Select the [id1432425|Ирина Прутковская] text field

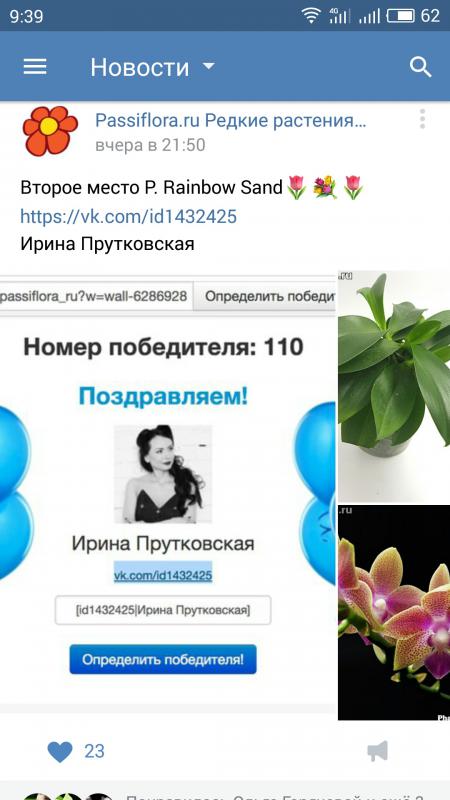point(163,610)
